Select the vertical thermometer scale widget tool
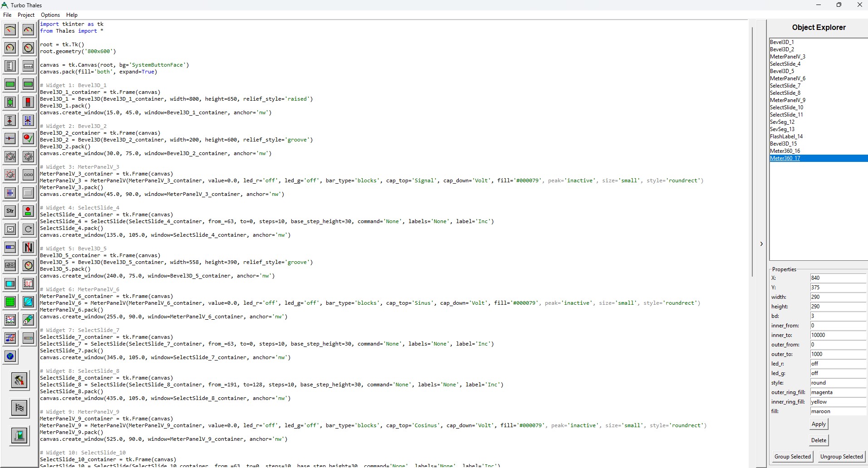Viewport: 868px width, 468px height. 10,66
